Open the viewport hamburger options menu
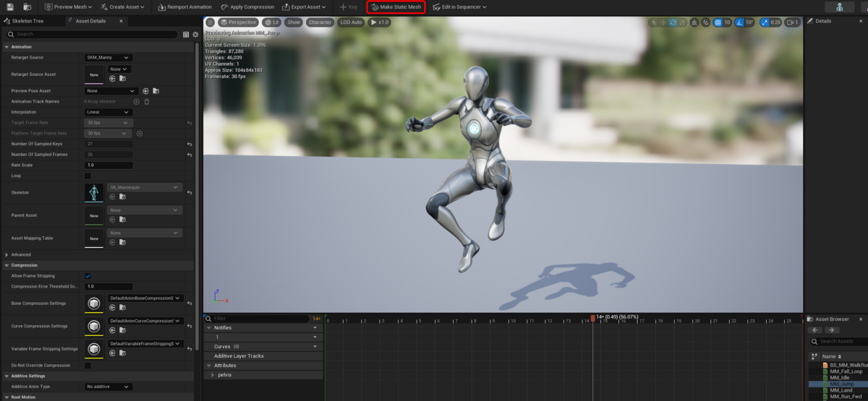 point(210,22)
